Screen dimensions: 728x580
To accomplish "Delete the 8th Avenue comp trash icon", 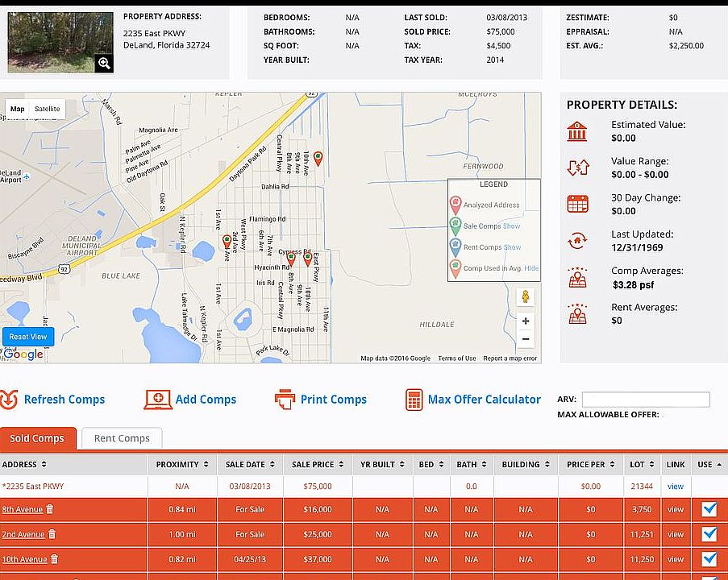I will coord(50,509).
